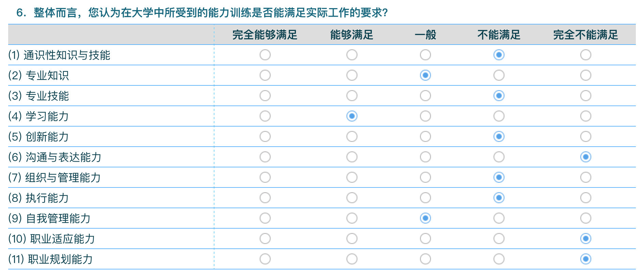Select 完全不能满足 for 通识性知识与技能
The height and width of the screenshot is (279, 644).
tap(585, 55)
